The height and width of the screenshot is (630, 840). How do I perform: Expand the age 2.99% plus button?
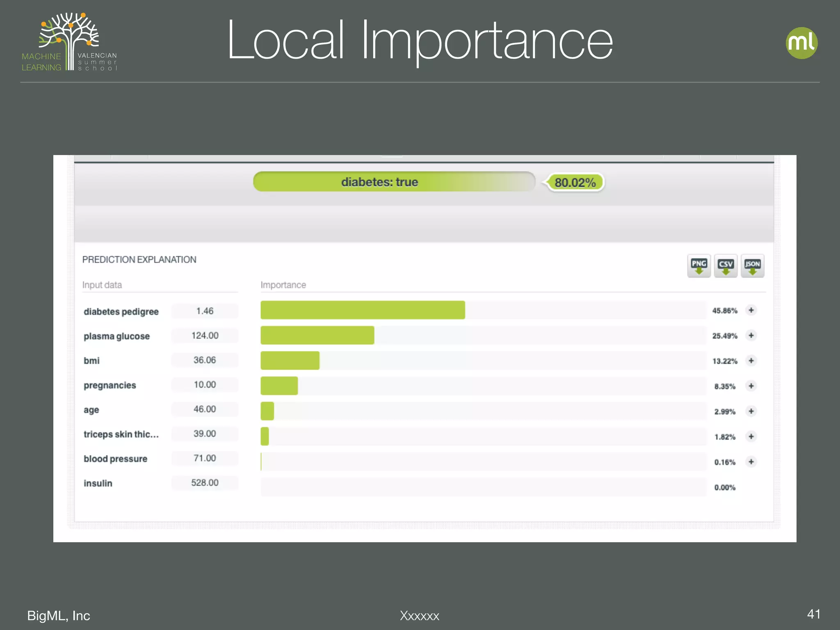(x=751, y=411)
